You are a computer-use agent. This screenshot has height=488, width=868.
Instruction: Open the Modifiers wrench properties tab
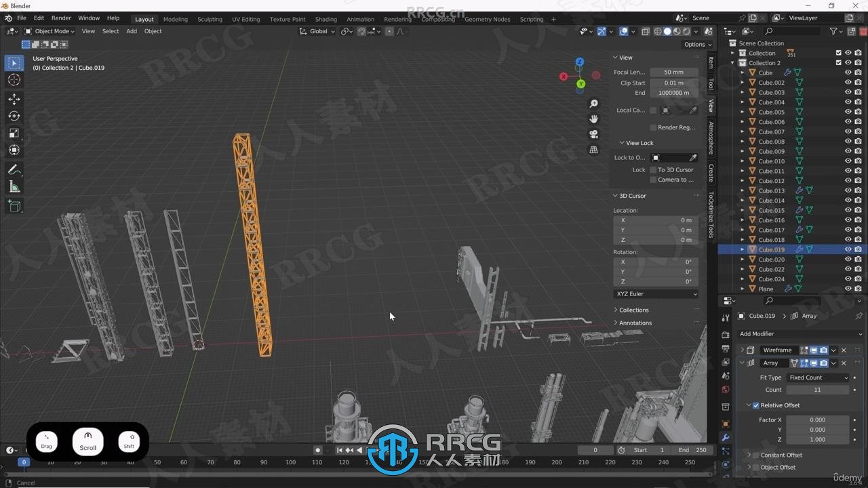725,438
